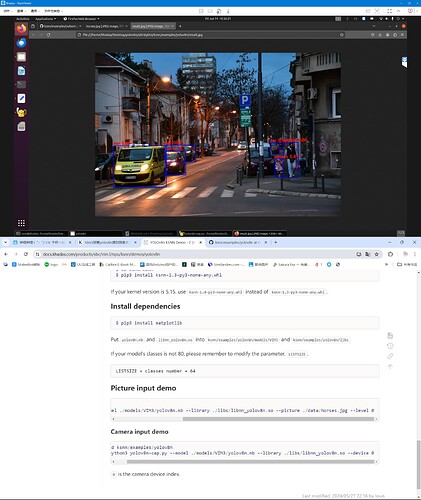Open the Similarsites.com bookmark

click(x=226, y=264)
